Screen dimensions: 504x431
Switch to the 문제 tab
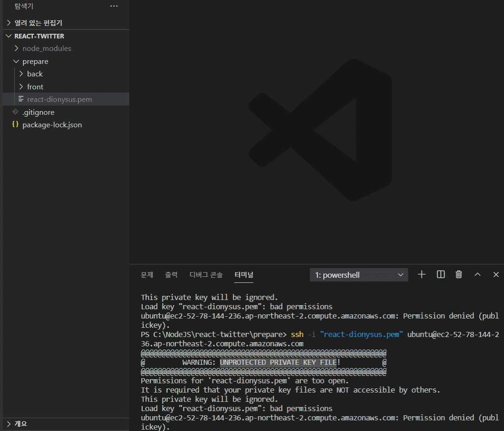[147, 275]
